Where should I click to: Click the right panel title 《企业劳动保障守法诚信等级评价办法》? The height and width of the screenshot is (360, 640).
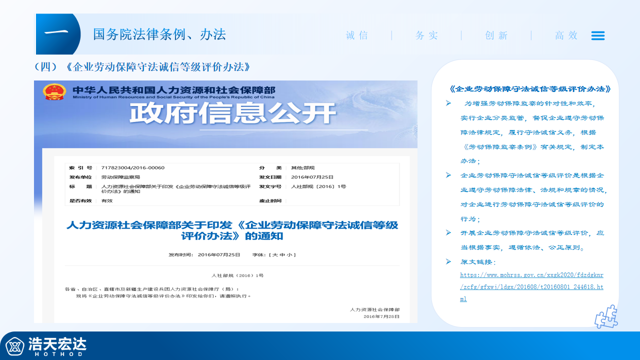click(x=529, y=89)
